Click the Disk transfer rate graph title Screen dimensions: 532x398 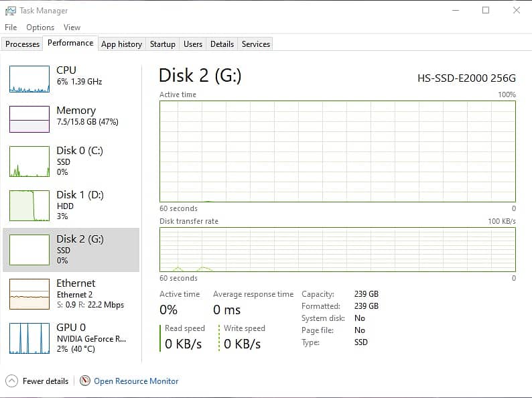pyautogui.click(x=189, y=221)
